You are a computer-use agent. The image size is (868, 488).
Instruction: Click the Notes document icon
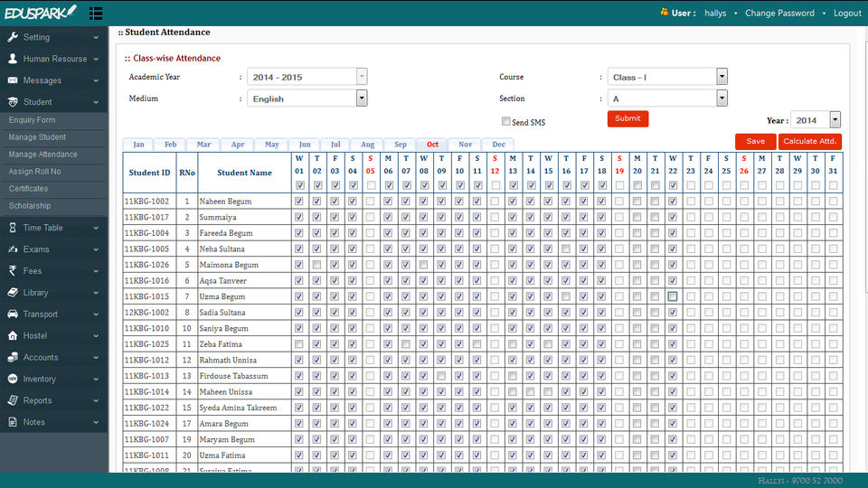(x=13, y=422)
